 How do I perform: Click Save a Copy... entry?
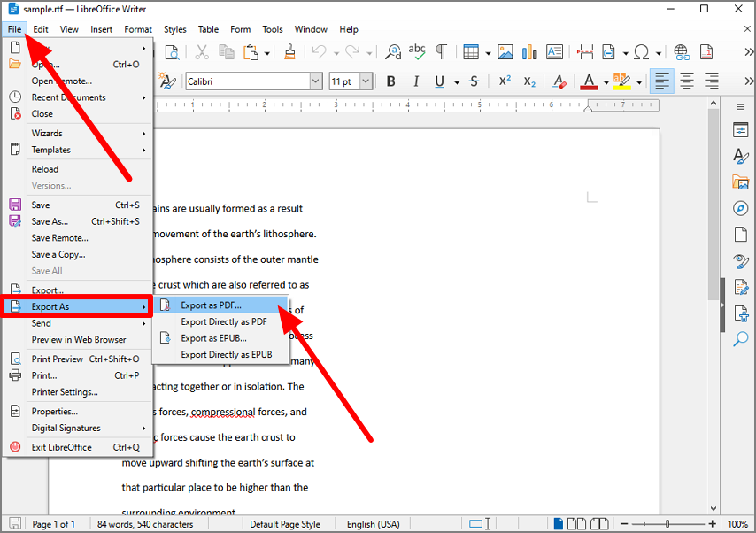(77, 254)
